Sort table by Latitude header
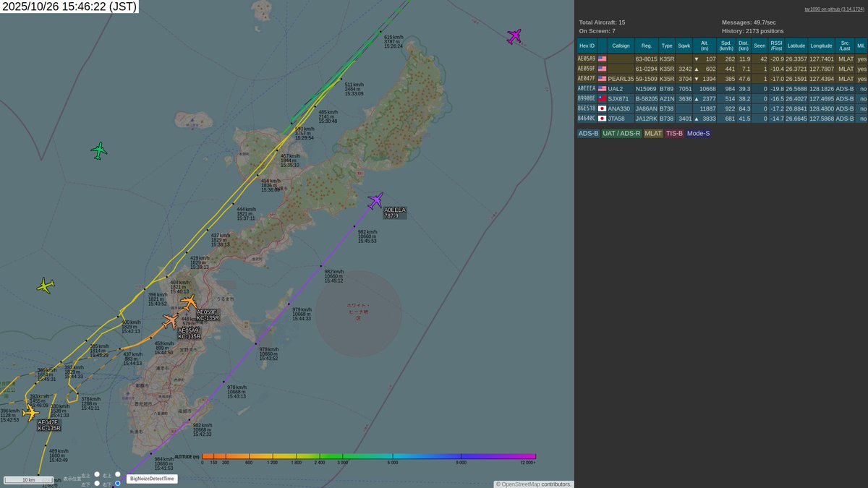Image resolution: width=868 pixels, height=488 pixels. coord(796,45)
